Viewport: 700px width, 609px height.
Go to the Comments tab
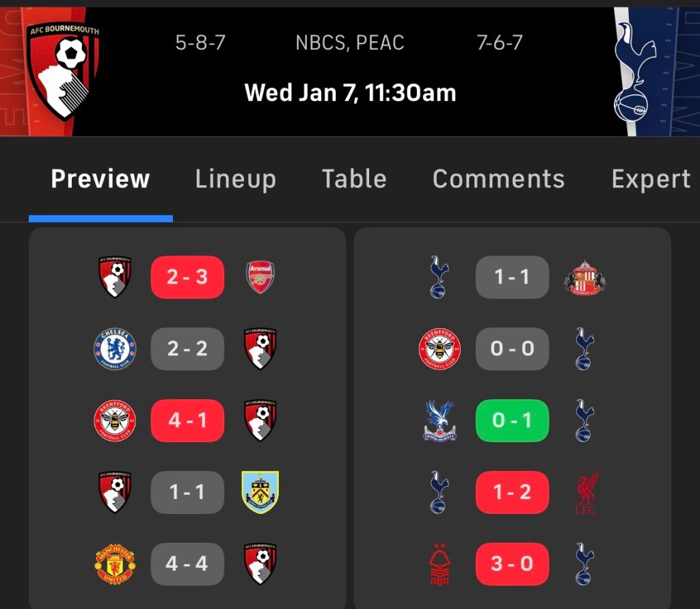click(498, 179)
